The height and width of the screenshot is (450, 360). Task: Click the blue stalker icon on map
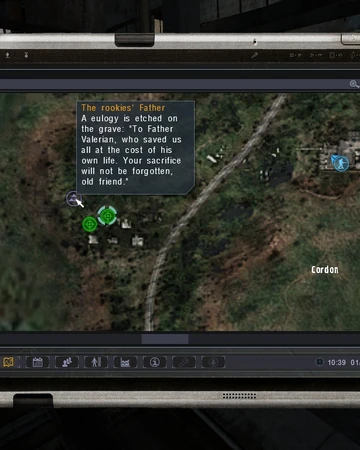tap(341, 163)
